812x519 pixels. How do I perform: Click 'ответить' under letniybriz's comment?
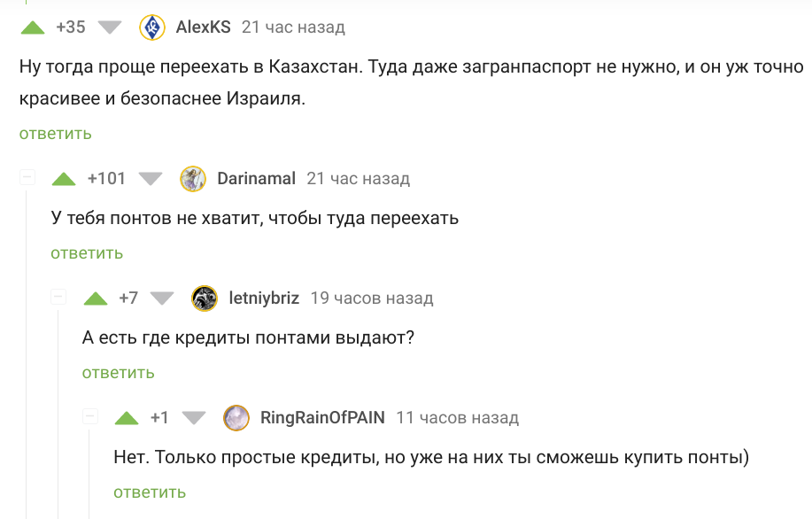pos(118,373)
